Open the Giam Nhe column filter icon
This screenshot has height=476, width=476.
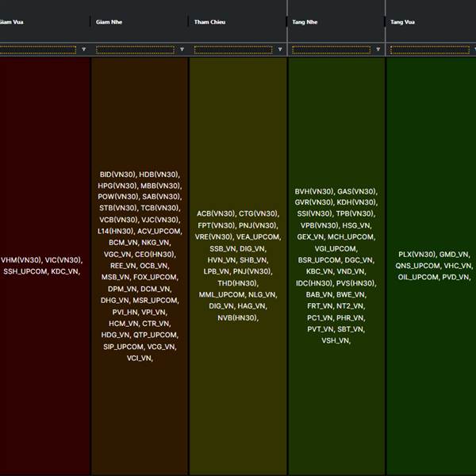(182, 49)
